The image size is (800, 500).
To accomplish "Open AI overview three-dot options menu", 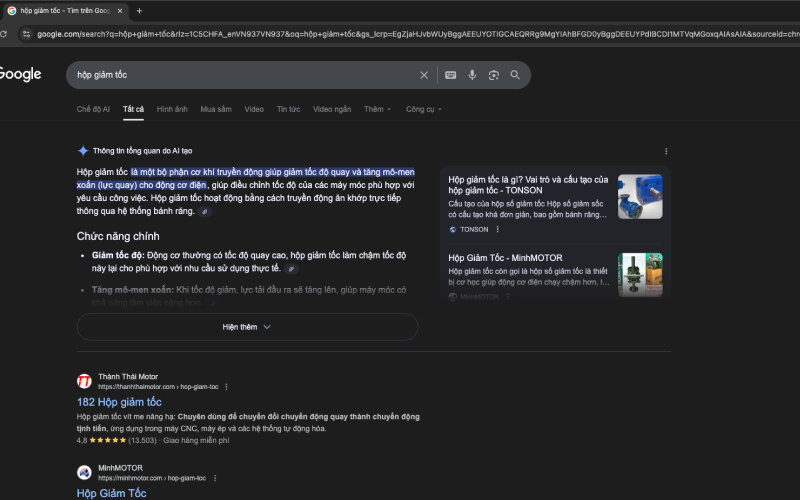I will point(666,151).
